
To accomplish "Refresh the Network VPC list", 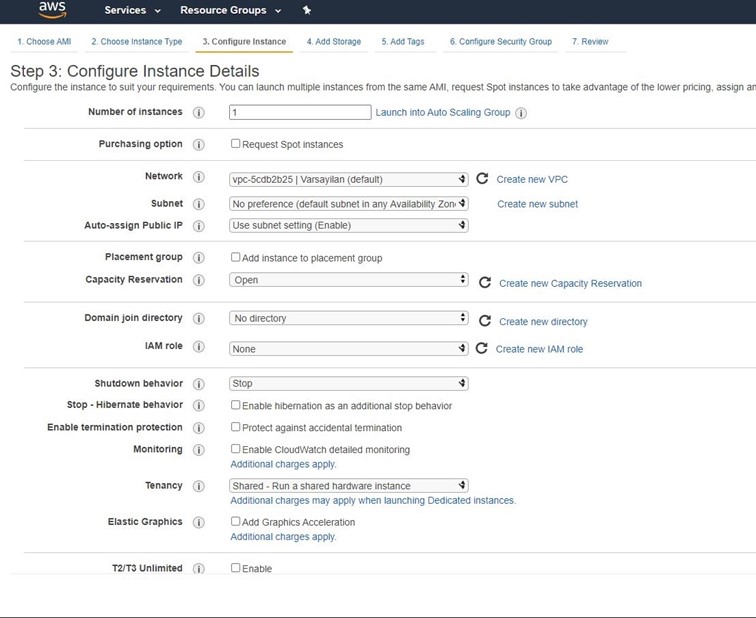I will pyautogui.click(x=482, y=178).
